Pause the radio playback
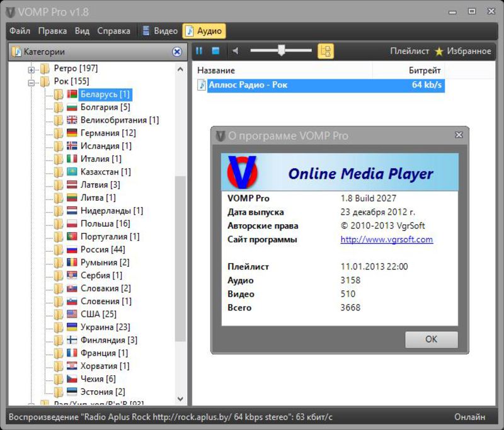The image size is (504, 430). coord(199,51)
